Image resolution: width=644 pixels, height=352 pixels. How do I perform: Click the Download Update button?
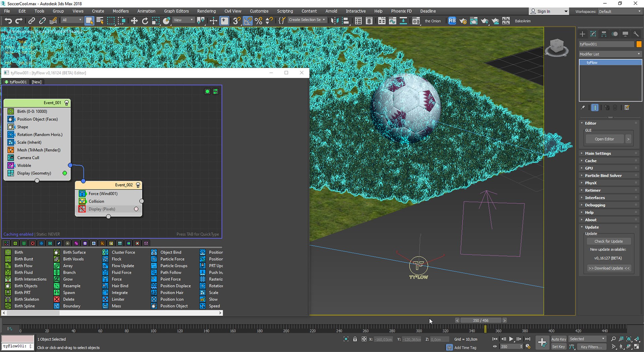click(x=609, y=268)
